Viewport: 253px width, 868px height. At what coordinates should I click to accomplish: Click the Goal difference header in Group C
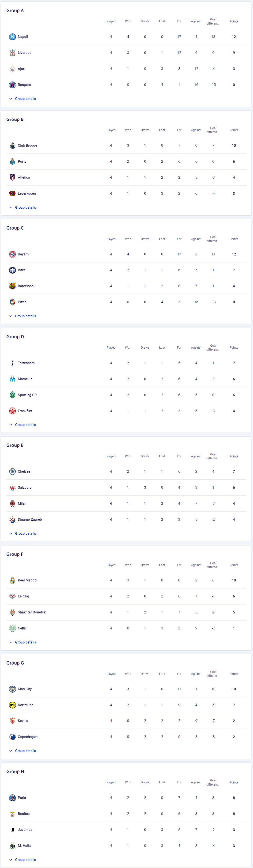[x=213, y=239]
